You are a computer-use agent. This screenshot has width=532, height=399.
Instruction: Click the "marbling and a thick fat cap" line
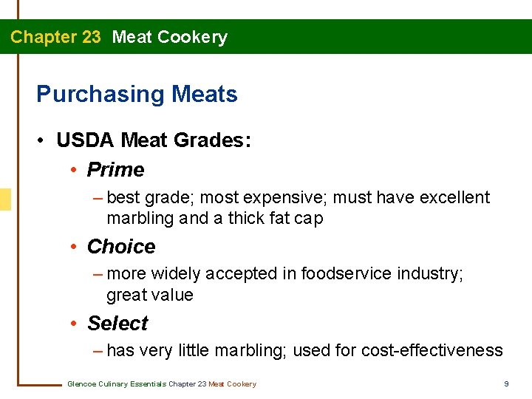[215, 219]
